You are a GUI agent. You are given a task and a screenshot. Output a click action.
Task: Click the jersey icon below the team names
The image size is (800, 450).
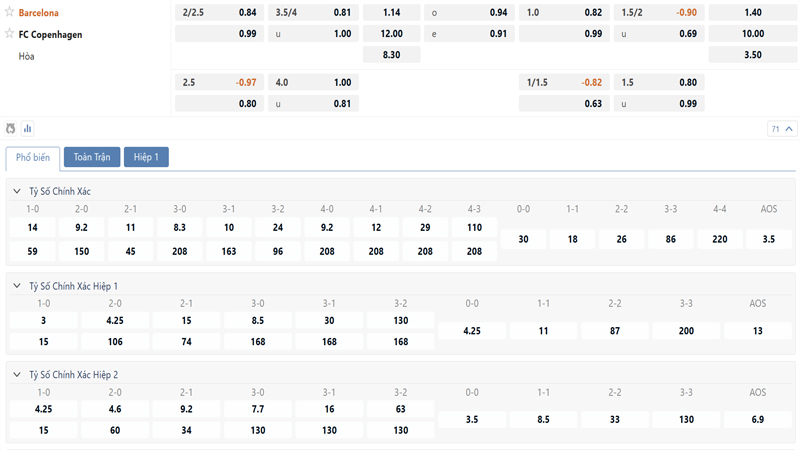click(11, 128)
